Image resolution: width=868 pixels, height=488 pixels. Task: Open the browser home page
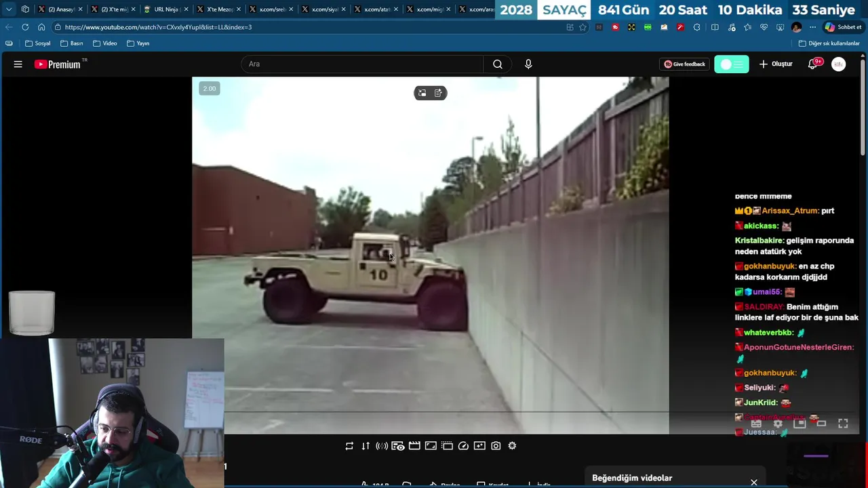coord(41,27)
